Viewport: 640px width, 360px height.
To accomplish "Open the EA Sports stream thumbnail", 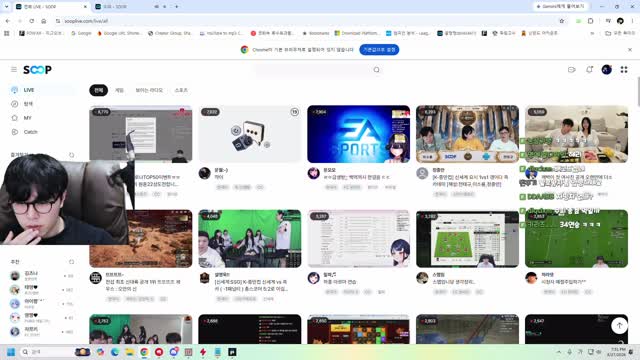I will pyautogui.click(x=358, y=134).
